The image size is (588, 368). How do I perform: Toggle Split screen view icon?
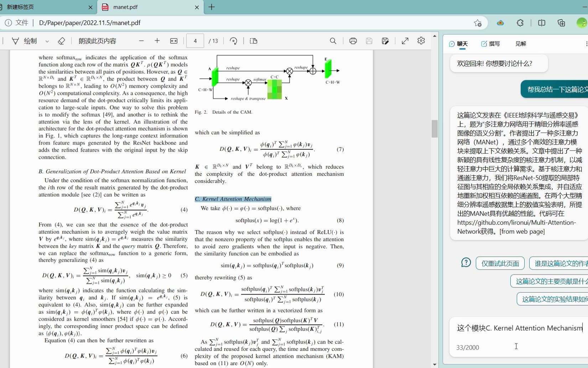point(542,23)
